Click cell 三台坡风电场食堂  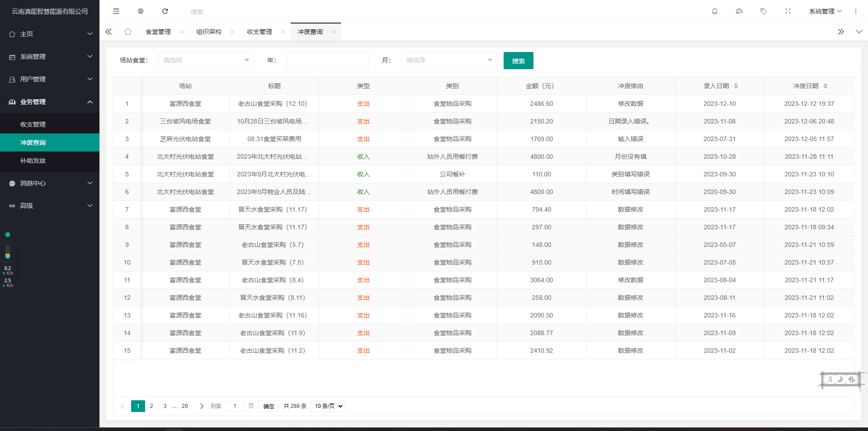(x=185, y=121)
